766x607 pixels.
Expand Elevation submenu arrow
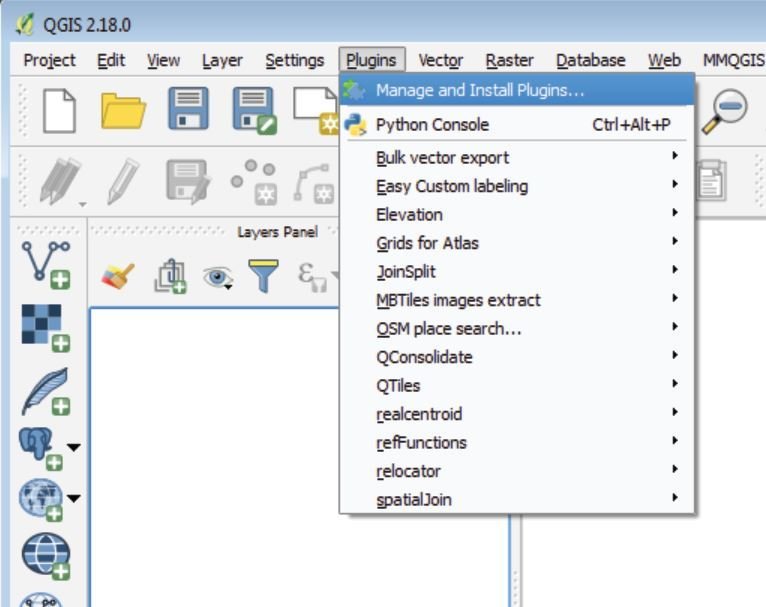pyautogui.click(x=675, y=212)
